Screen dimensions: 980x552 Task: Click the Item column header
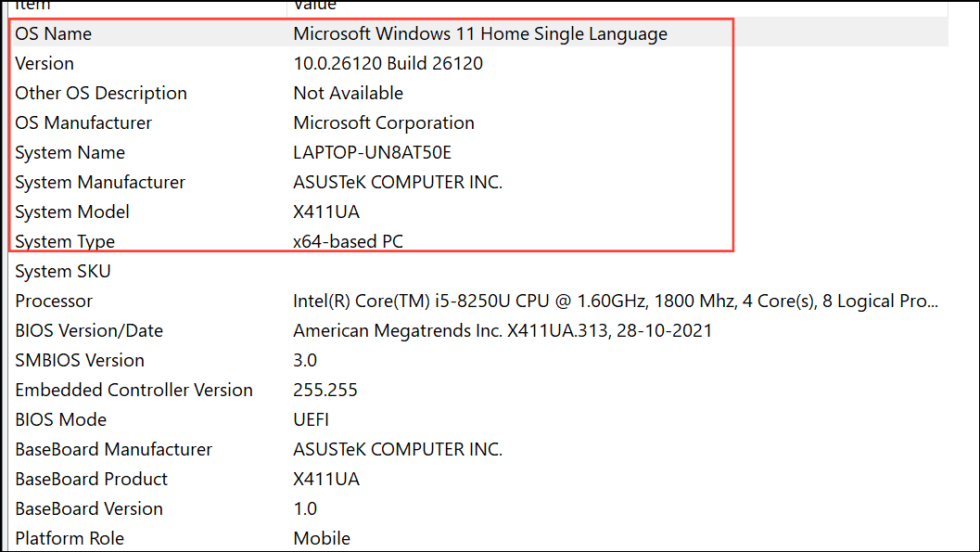[32, 6]
